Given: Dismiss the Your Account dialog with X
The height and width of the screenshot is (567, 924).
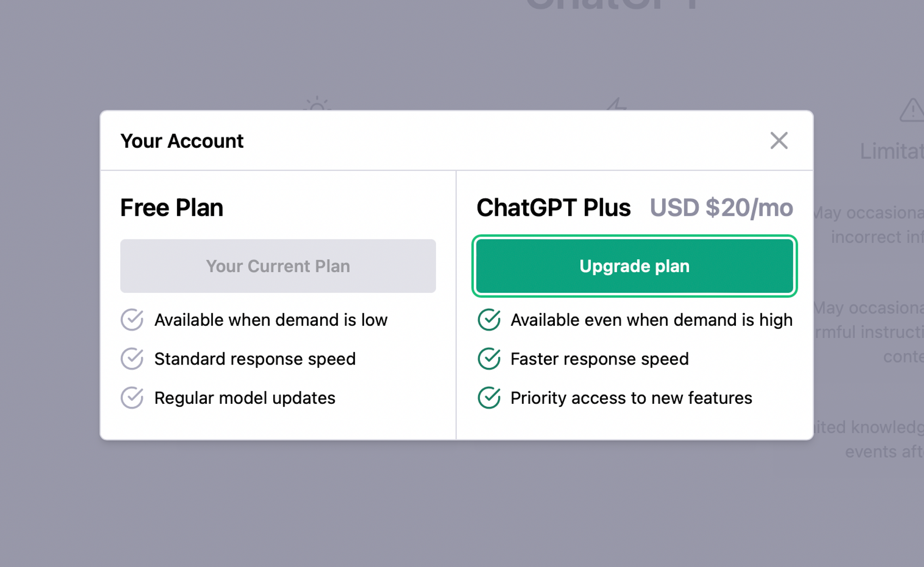Looking at the screenshot, I should [x=779, y=141].
